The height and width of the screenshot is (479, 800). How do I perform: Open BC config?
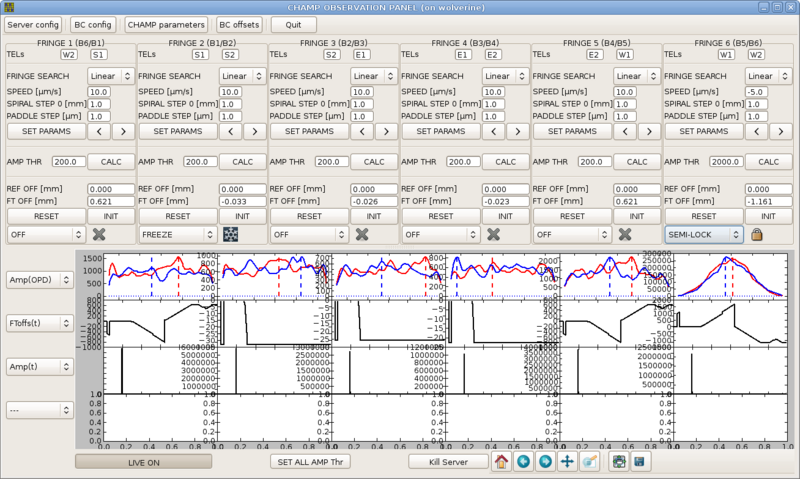(92, 24)
